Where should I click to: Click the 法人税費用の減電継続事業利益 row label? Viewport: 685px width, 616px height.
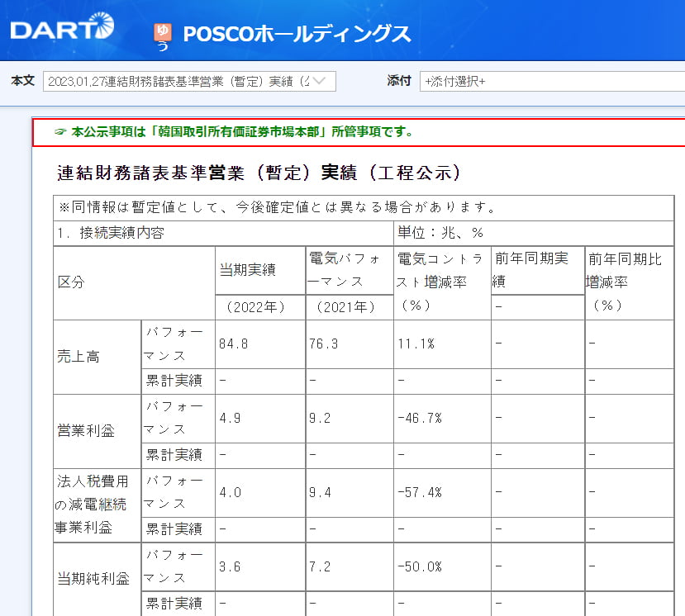pos(91,505)
